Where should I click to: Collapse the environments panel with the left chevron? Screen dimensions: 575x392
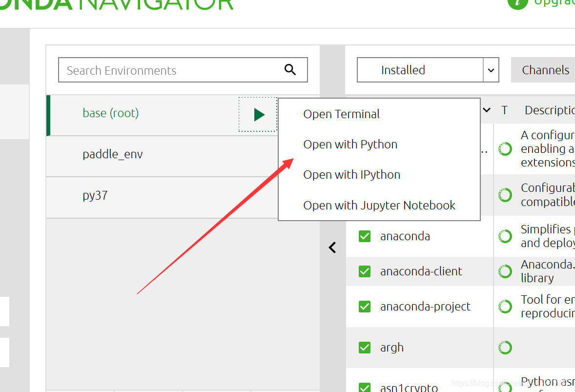pos(332,248)
